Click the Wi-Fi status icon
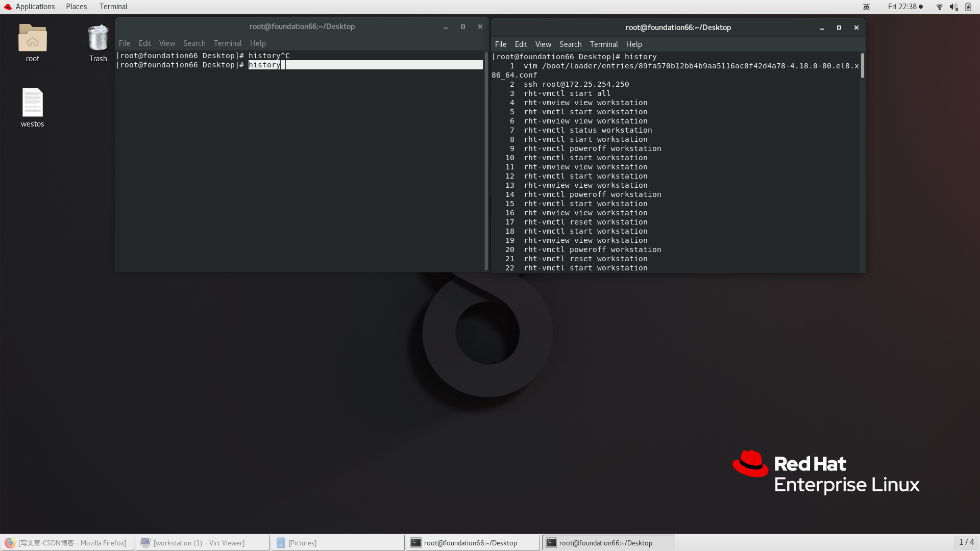This screenshot has width=980, height=551. [x=939, y=7]
